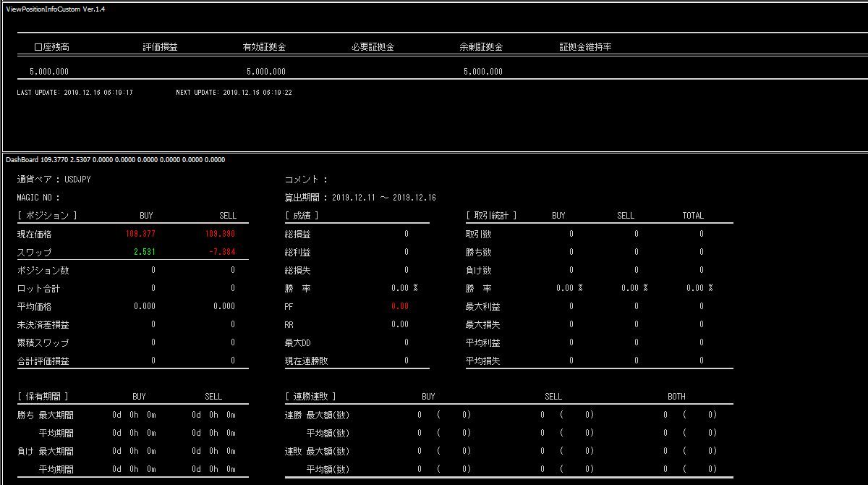Click the [ 取引統計 ] section header
The image size is (868, 485).
tap(491, 216)
